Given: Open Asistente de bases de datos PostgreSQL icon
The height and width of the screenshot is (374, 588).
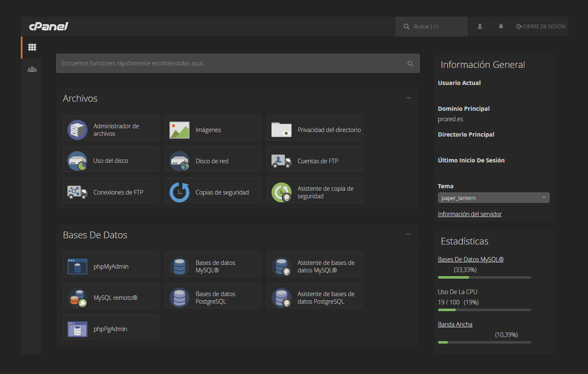Looking at the screenshot, I should (282, 298).
